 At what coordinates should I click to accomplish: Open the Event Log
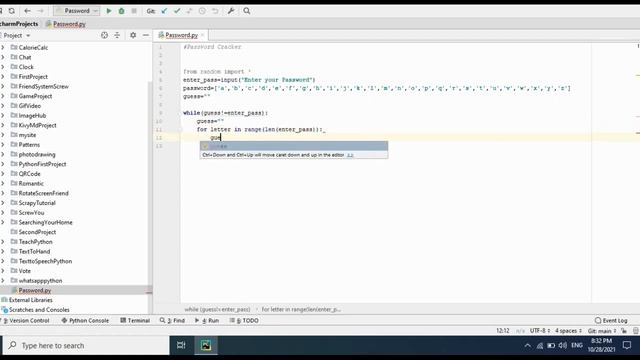pos(611,320)
